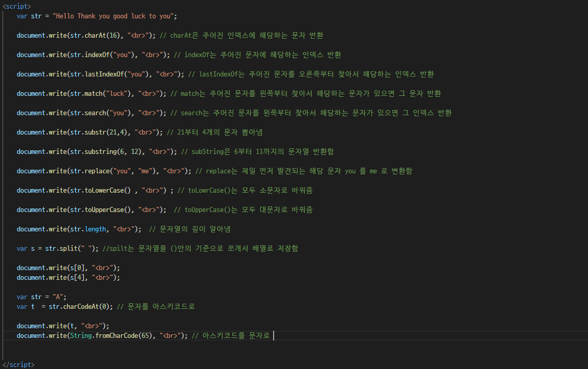Image resolution: width=588 pixels, height=369 pixels.
Task: Click the document.write(t, "<br>") line
Action: (63, 326)
